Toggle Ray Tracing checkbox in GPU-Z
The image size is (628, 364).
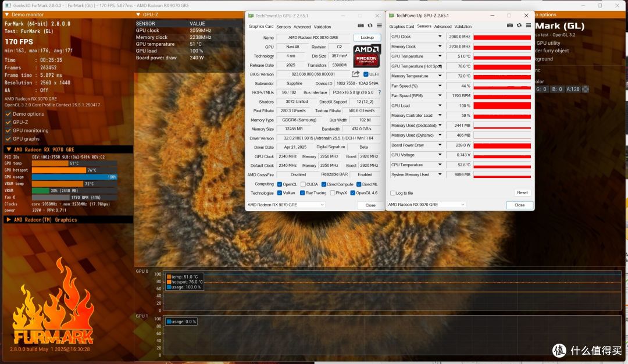[302, 193]
